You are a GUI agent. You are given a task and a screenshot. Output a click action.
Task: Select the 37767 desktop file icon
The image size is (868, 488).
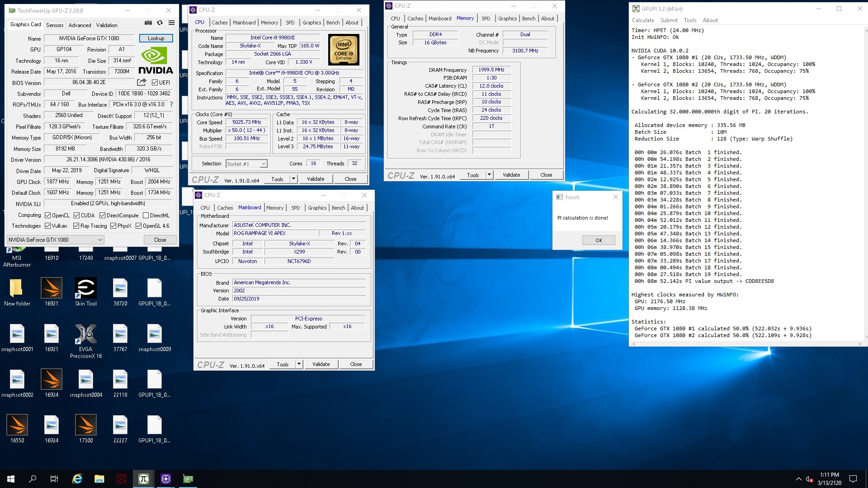pos(120,338)
